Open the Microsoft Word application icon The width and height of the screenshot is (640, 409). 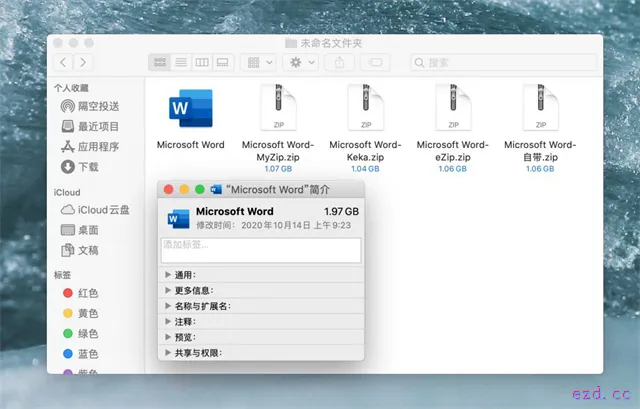click(190, 107)
